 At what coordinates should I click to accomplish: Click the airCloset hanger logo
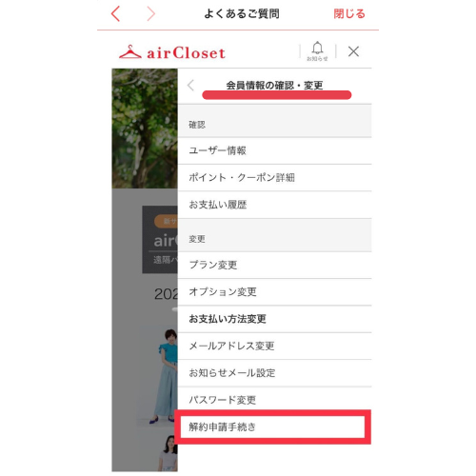[172, 52]
